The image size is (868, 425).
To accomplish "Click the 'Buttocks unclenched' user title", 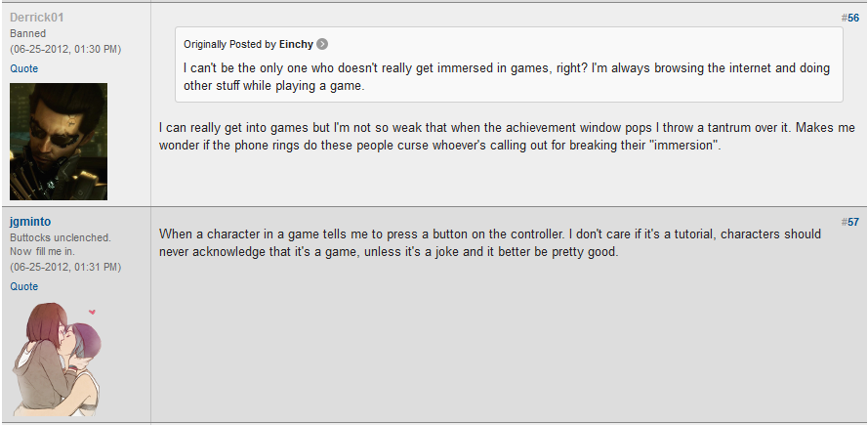I will pyautogui.click(x=61, y=237).
